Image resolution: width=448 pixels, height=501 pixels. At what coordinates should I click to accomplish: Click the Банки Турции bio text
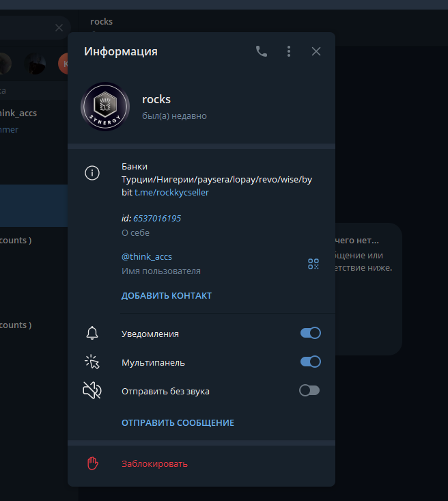click(216, 179)
